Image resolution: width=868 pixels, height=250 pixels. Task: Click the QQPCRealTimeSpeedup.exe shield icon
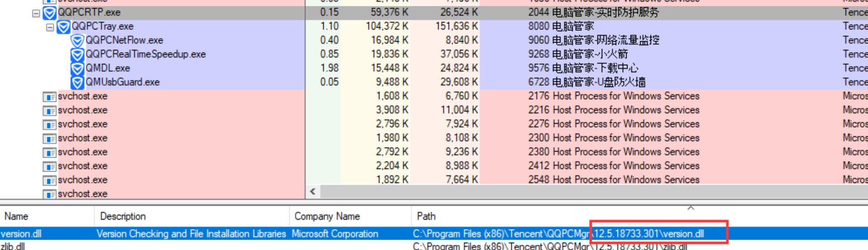point(77,55)
